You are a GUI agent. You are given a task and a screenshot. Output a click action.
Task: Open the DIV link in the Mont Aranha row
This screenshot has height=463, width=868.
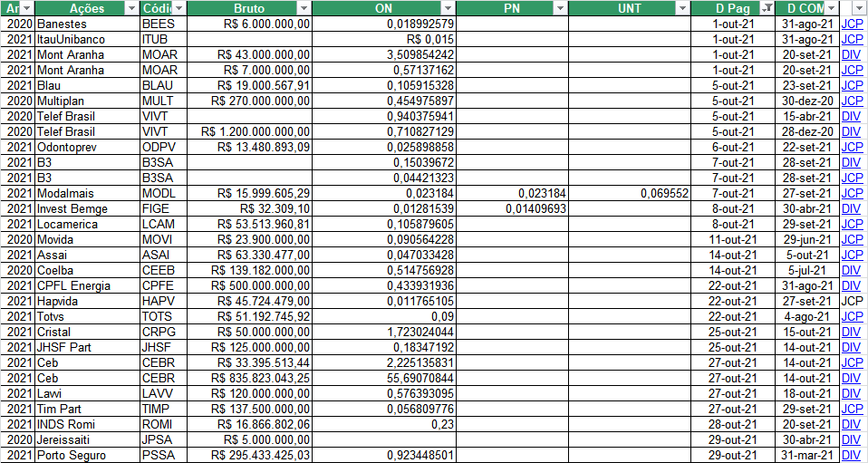[x=851, y=55]
